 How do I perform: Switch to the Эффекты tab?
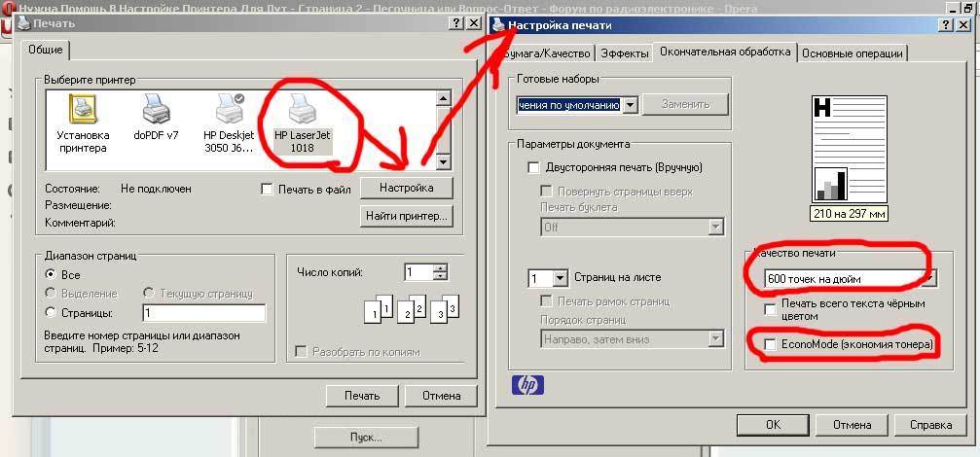point(625,53)
